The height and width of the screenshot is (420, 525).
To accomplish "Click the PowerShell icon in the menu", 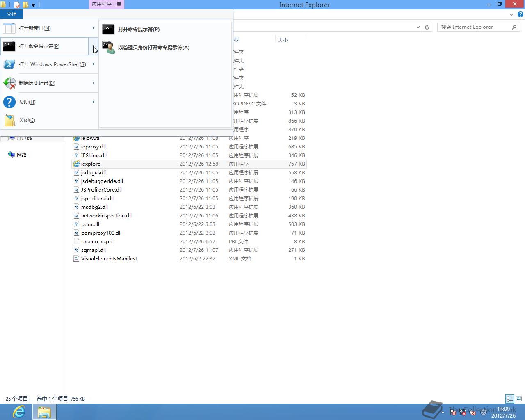I will (x=9, y=64).
